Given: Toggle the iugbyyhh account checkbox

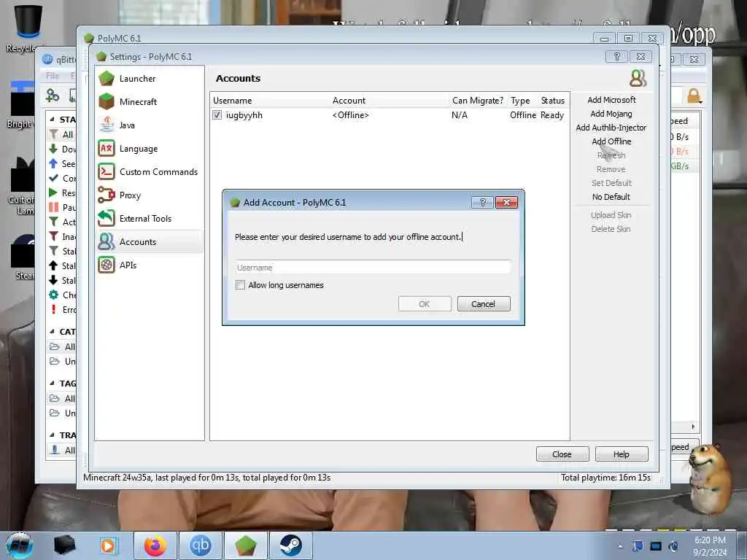Looking at the screenshot, I should pos(217,115).
